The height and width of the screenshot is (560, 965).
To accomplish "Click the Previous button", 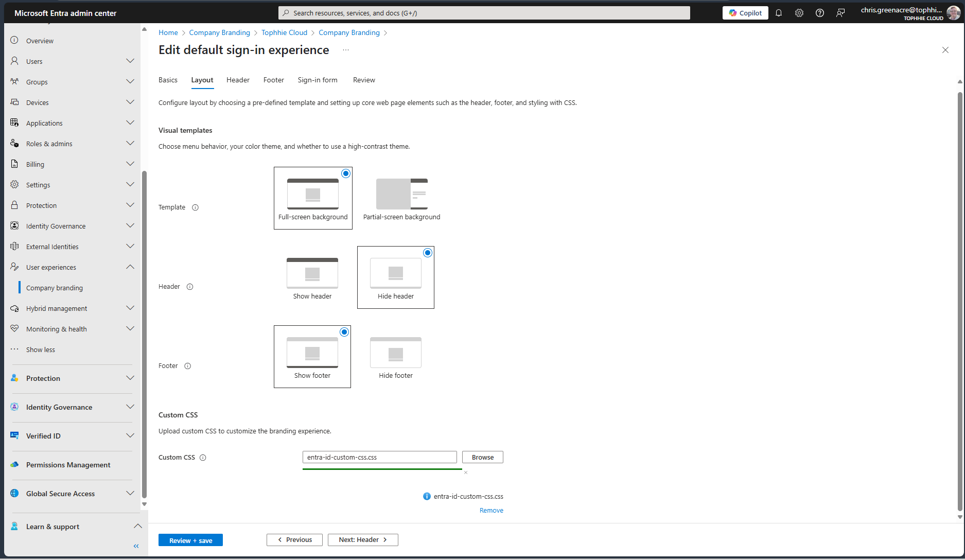I will point(294,539).
